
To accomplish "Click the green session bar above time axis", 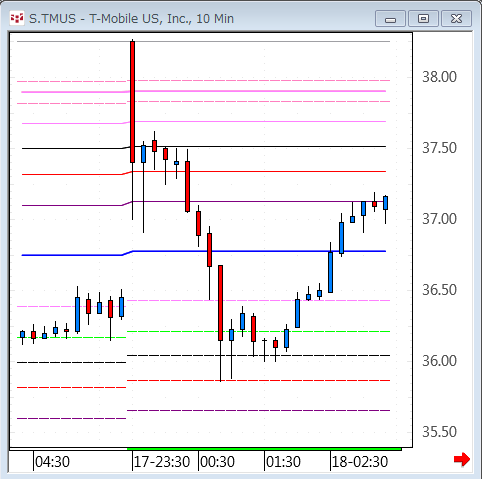I will coord(264,449).
